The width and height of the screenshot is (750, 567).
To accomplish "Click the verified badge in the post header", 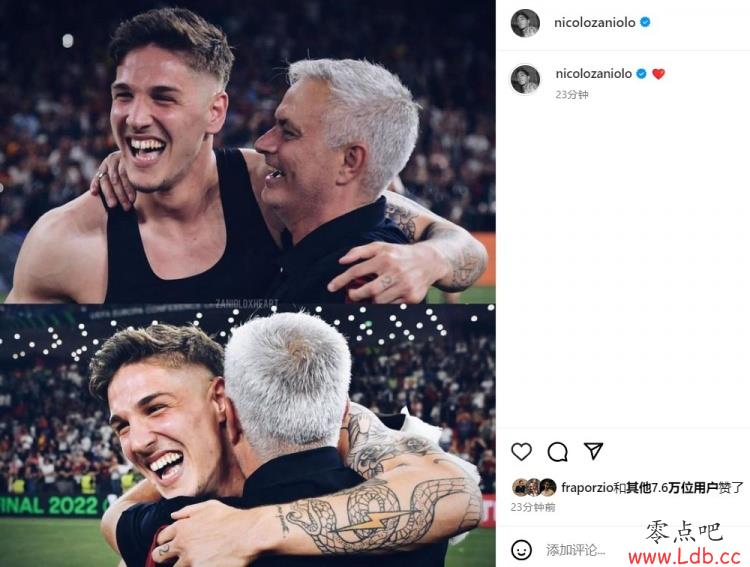I will pos(645,22).
